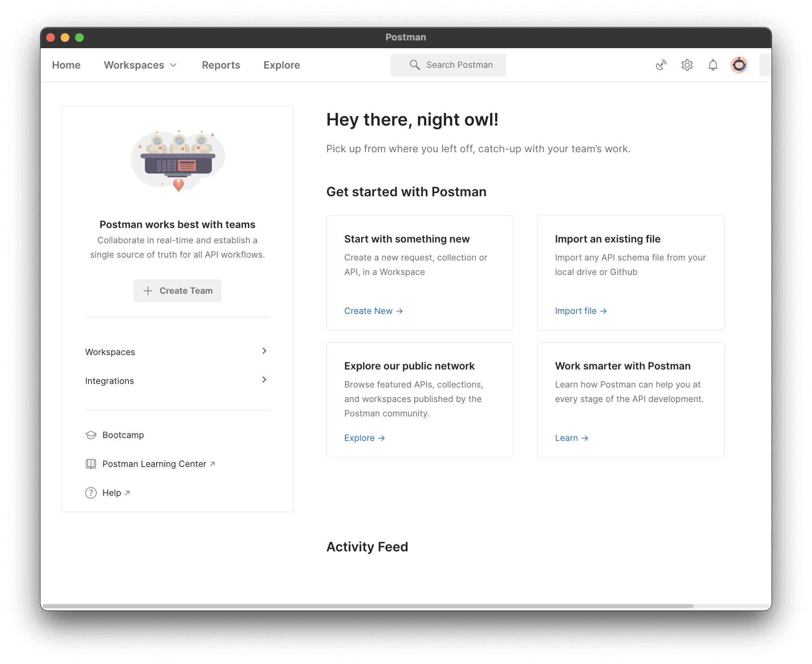Open the Workspaces menu in navbar
This screenshot has width=812, height=664.
coord(140,65)
